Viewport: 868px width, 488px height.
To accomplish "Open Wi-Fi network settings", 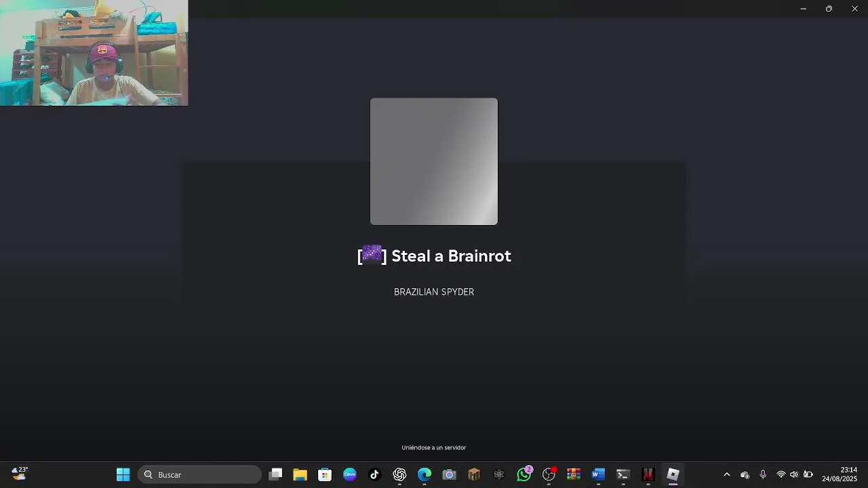I will (781, 474).
